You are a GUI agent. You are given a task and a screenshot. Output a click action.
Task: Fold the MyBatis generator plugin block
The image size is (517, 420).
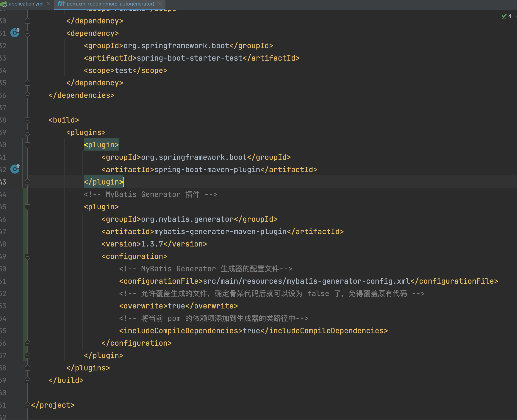click(28, 207)
